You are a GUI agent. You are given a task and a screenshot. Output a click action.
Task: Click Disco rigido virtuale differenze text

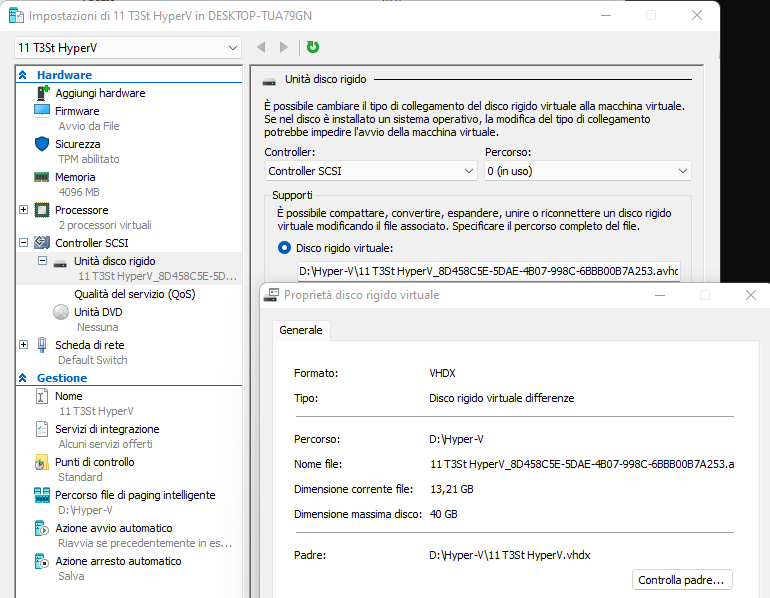point(502,398)
